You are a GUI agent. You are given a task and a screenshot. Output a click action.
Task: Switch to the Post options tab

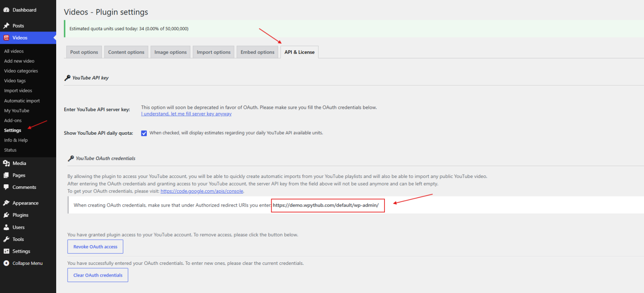tap(84, 52)
